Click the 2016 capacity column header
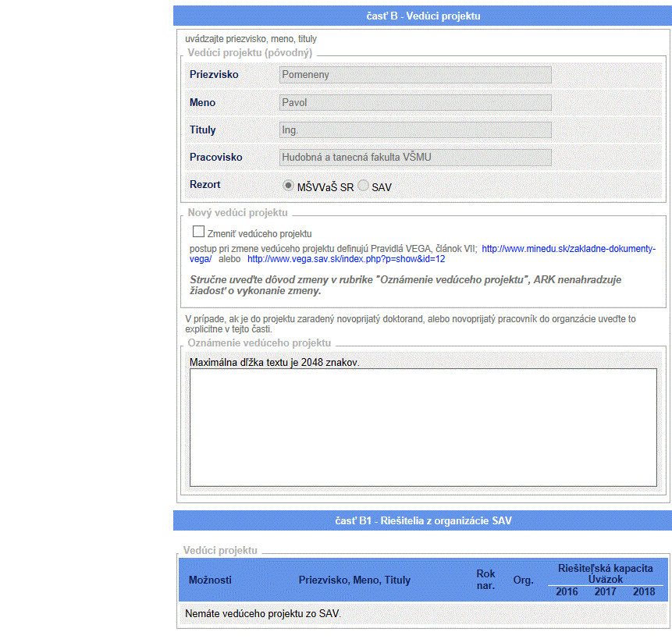The image size is (672, 639). pyautogui.click(x=567, y=592)
